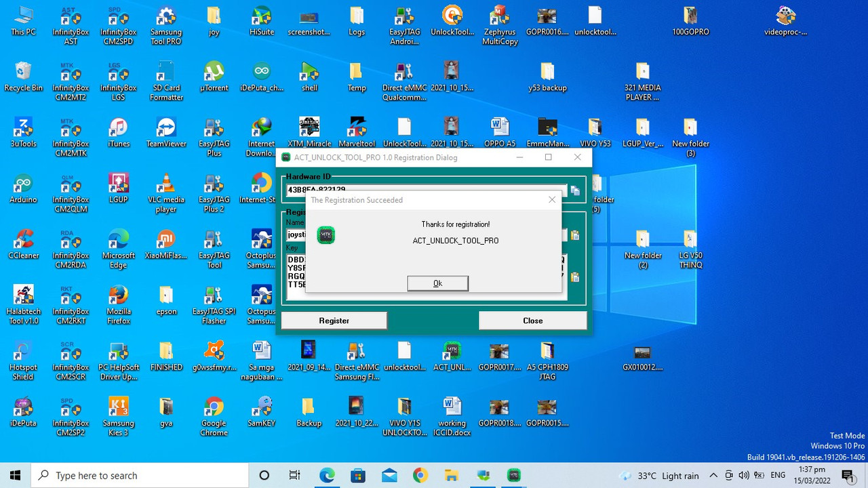Open Microsoft Store from the taskbar
This screenshot has height=488, width=868.
click(358, 475)
